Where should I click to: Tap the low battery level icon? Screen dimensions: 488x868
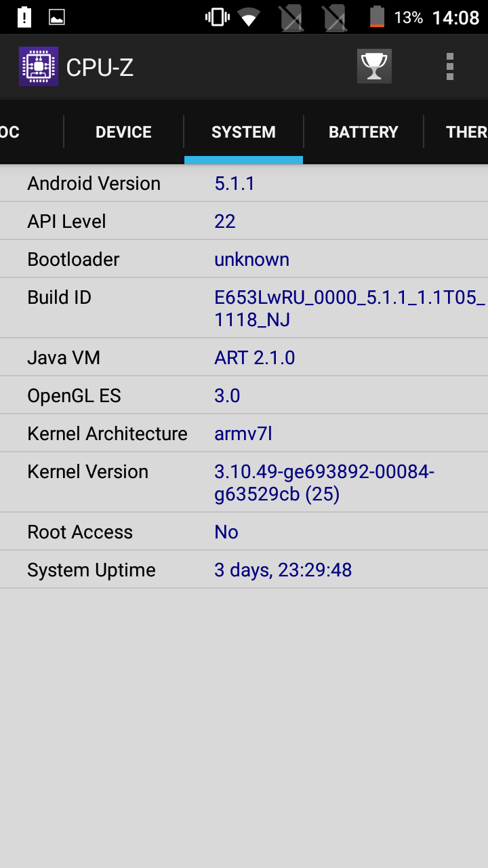pyautogui.click(x=377, y=17)
